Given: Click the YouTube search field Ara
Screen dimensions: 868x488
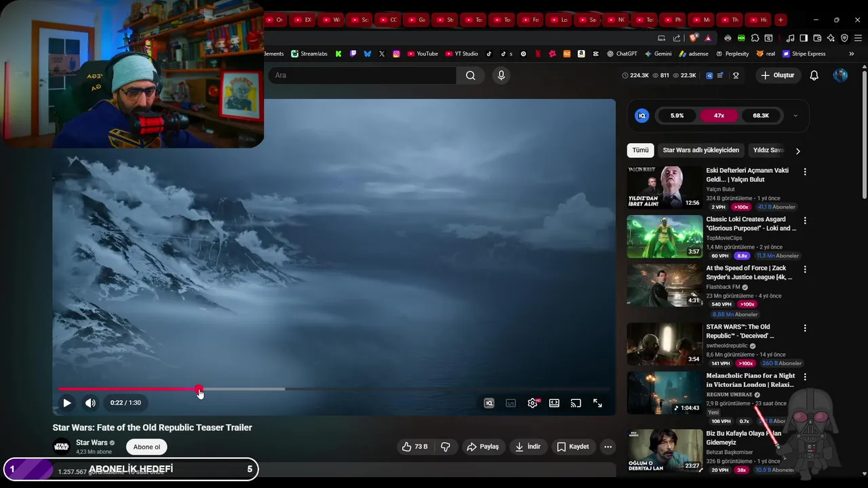Looking at the screenshot, I should click(362, 75).
